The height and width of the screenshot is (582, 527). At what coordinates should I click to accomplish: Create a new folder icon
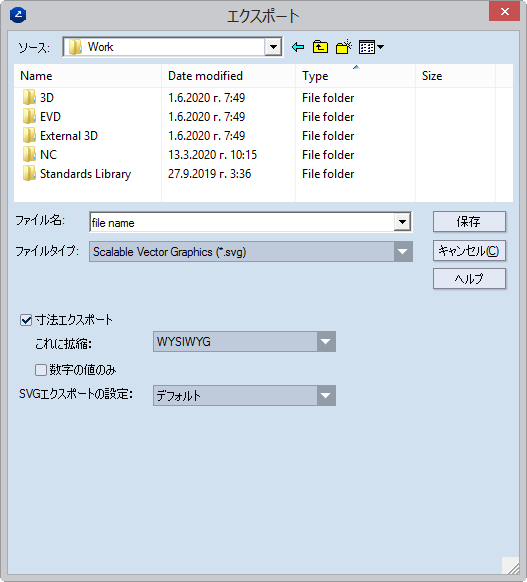point(344,47)
